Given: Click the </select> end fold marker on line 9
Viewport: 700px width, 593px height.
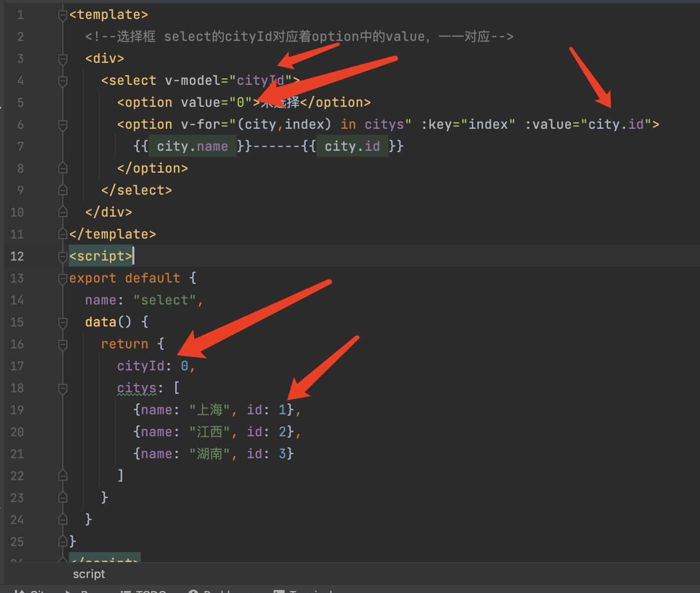Looking at the screenshot, I should 62,190.
